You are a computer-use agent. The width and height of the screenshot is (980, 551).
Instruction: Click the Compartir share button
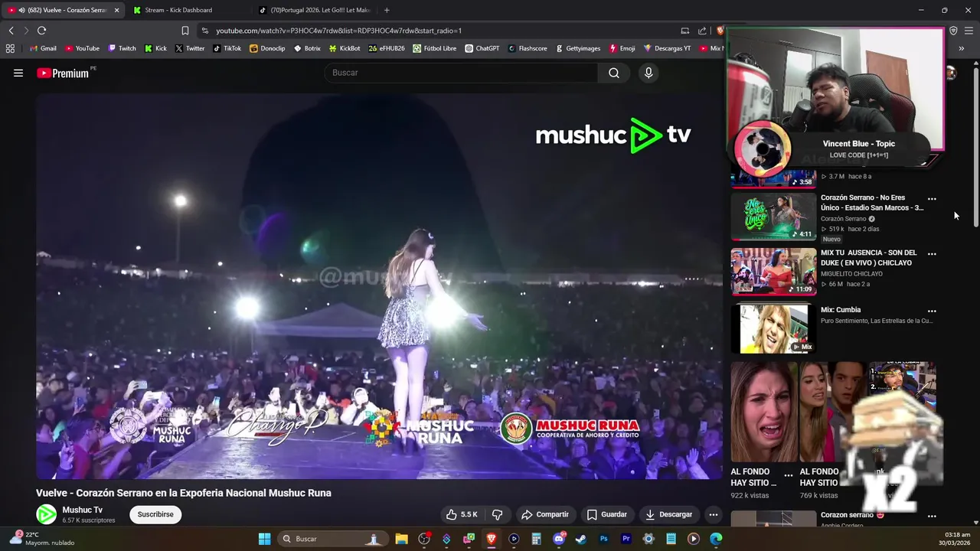click(x=544, y=514)
